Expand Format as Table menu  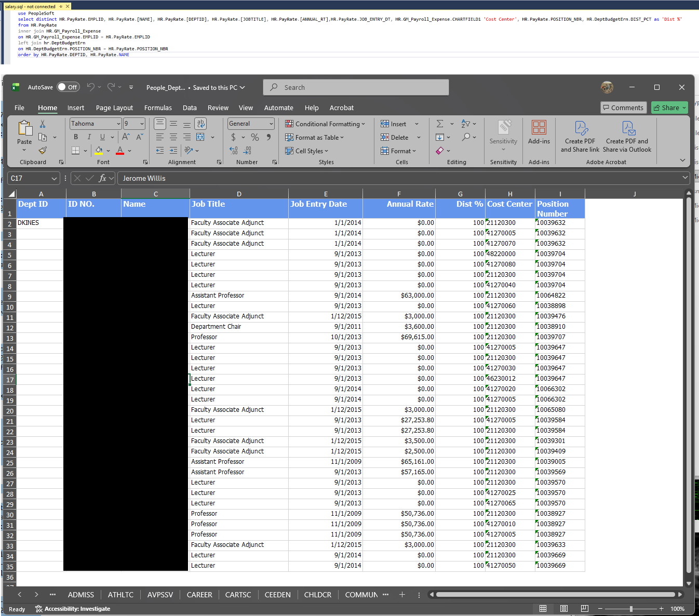[315, 137]
